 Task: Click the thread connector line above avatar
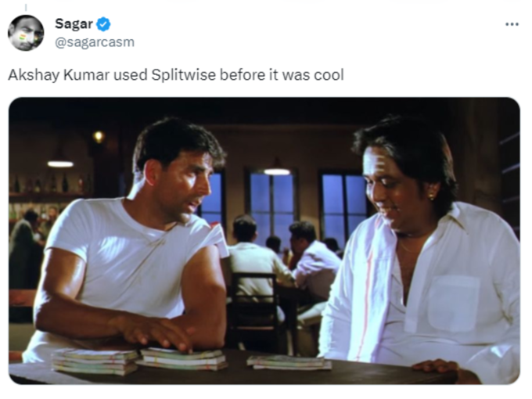coord(26,8)
